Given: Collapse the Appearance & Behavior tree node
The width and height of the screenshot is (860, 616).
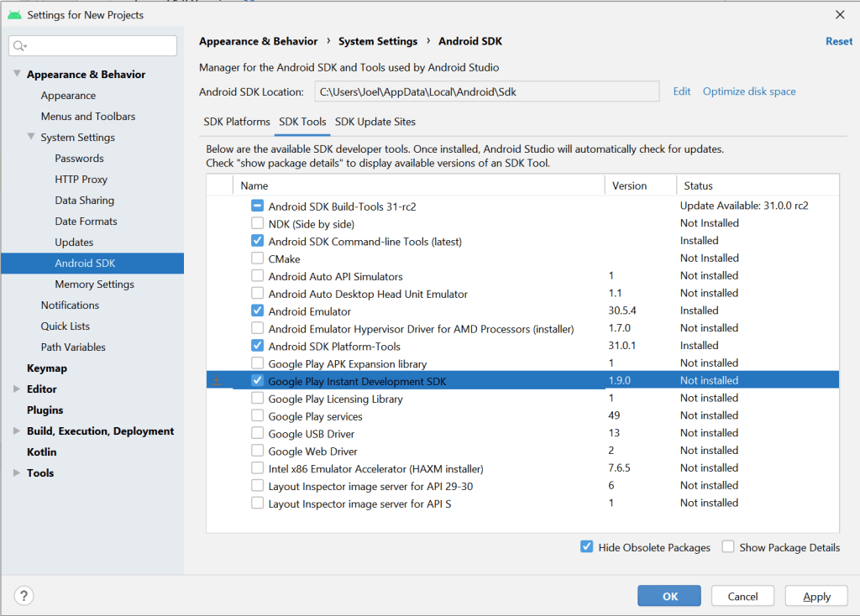Looking at the screenshot, I should (x=17, y=75).
